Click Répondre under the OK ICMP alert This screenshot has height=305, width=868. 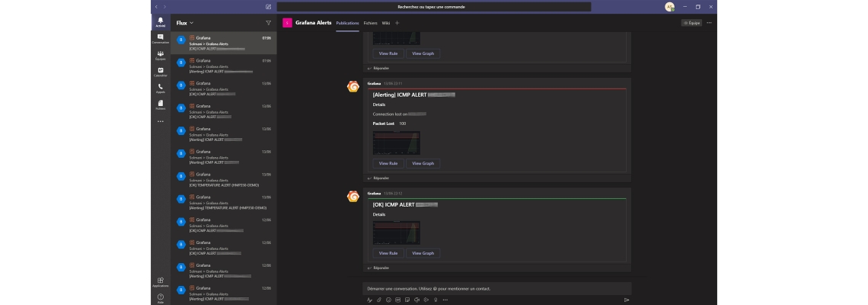click(381, 268)
